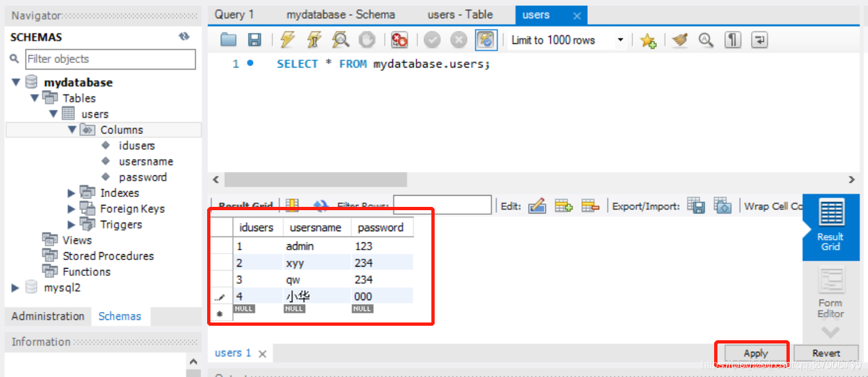Screen dimensions: 868x377
Task: Click the Stop execution hand icon
Action: (x=367, y=40)
